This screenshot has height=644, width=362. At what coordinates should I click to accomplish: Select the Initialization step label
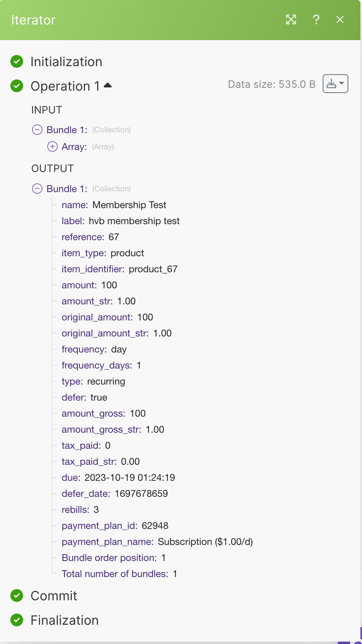66,62
